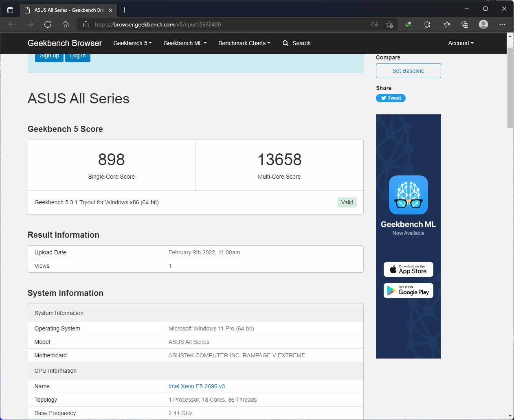514x420 pixels.
Task: Download on the App Store badge
Action: pyautogui.click(x=409, y=269)
